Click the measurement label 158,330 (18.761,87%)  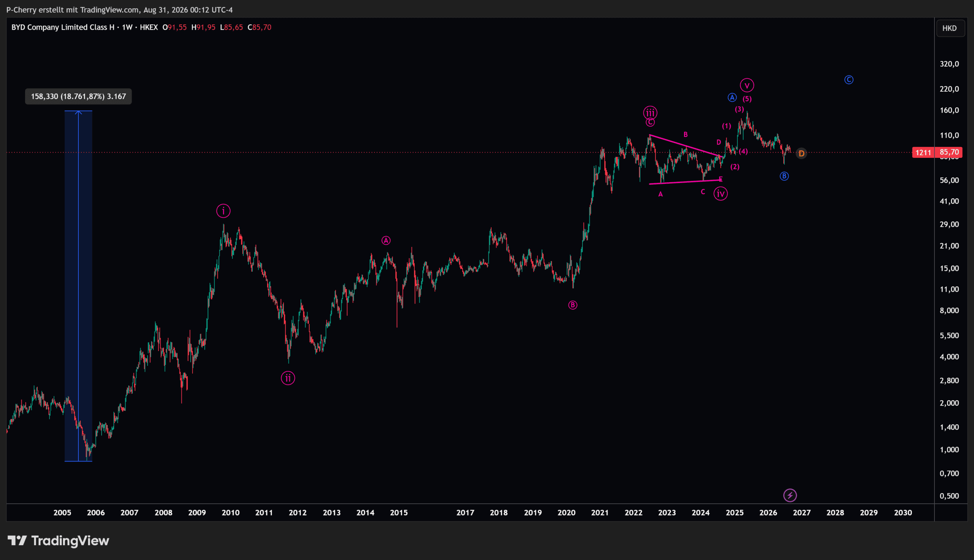coord(78,97)
